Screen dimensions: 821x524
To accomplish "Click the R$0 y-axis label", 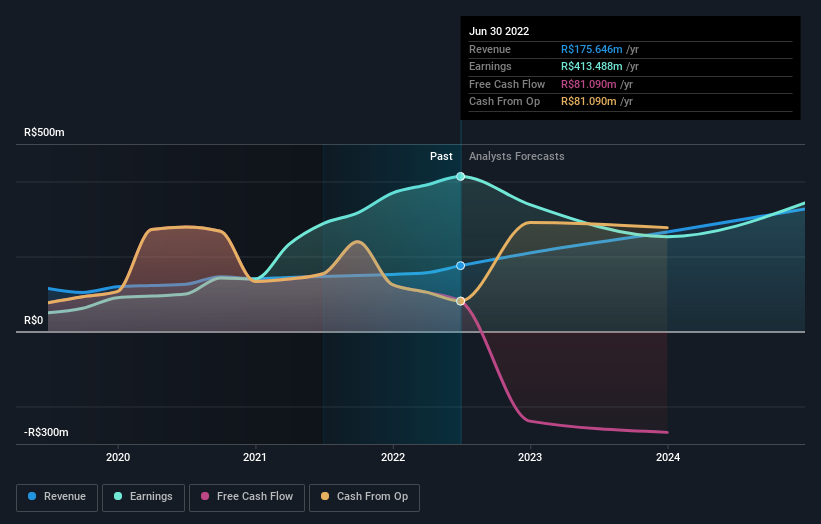I will point(34,320).
